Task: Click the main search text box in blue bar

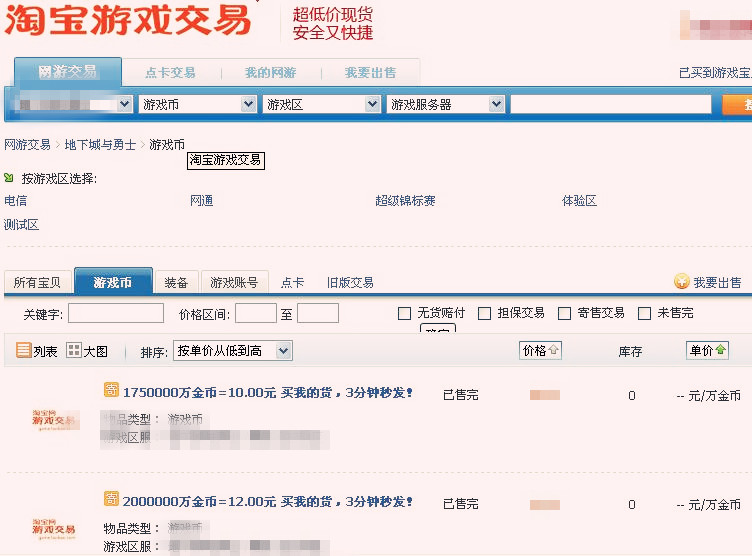Action: (611, 104)
